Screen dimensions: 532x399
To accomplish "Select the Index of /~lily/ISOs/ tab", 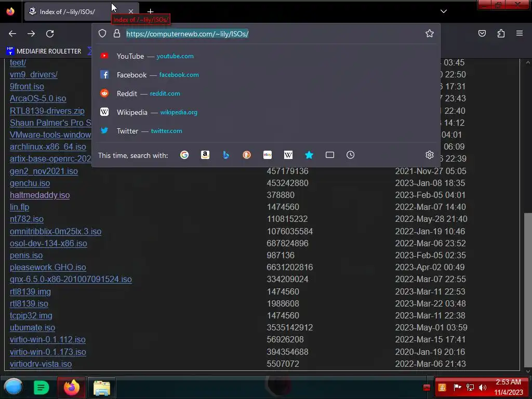I will pos(82,11).
